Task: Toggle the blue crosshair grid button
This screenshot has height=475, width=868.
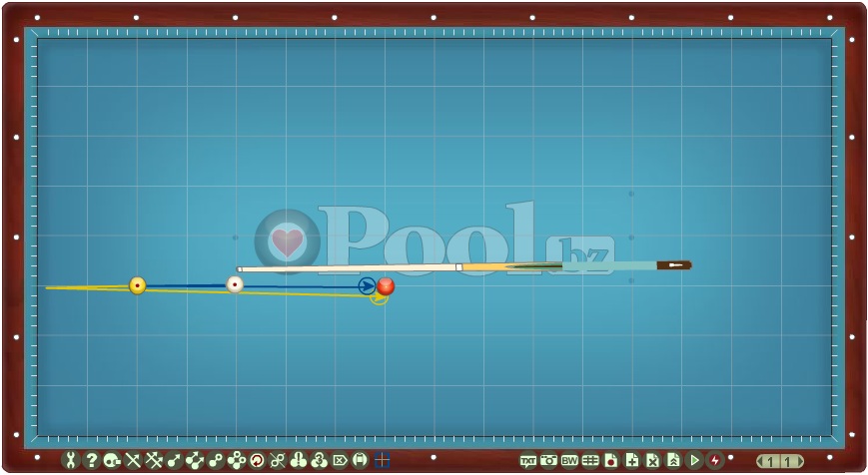Action: (x=381, y=460)
